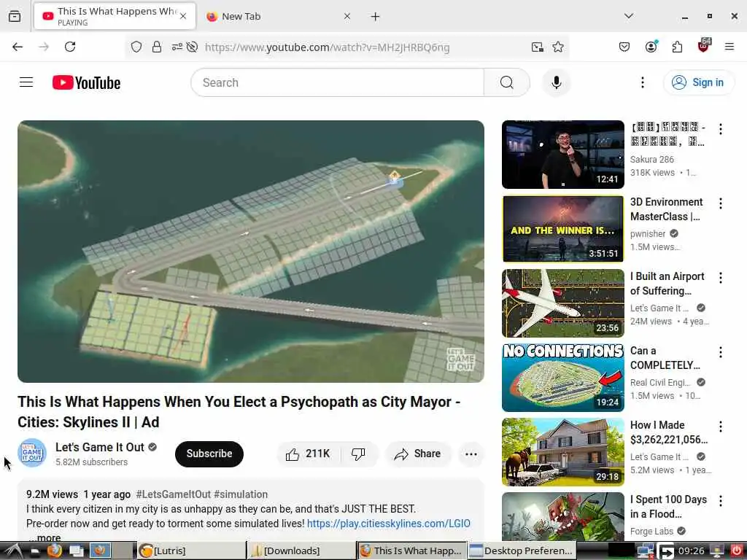Image resolution: width=747 pixels, height=560 pixels.
Task: Save page to Pocket
Action: [624, 47]
